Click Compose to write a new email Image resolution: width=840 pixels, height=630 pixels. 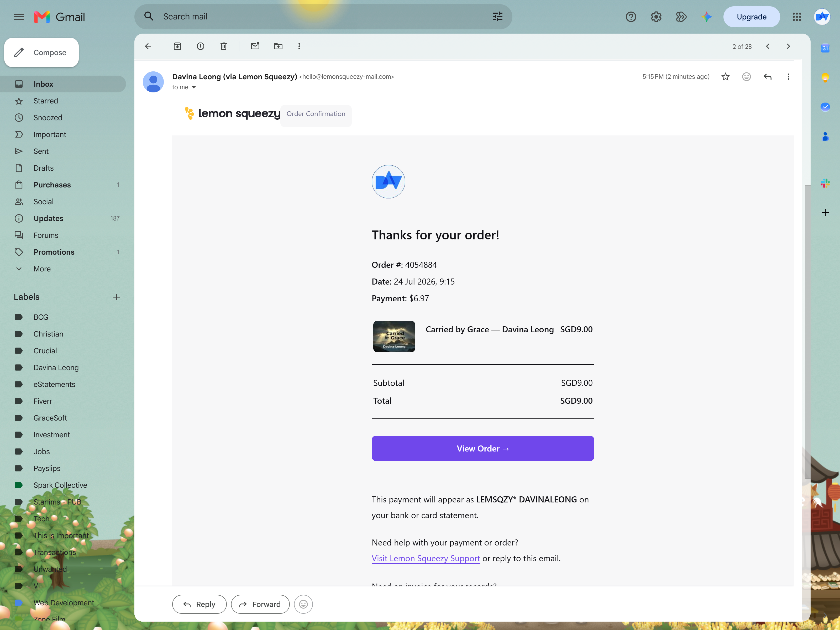pyautogui.click(x=41, y=52)
